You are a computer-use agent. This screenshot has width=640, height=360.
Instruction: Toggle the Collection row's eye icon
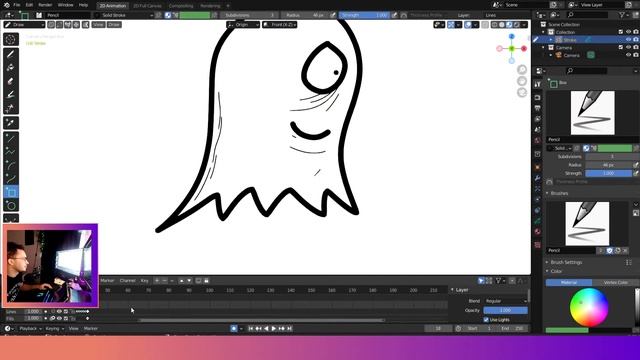[x=628, y=32]
